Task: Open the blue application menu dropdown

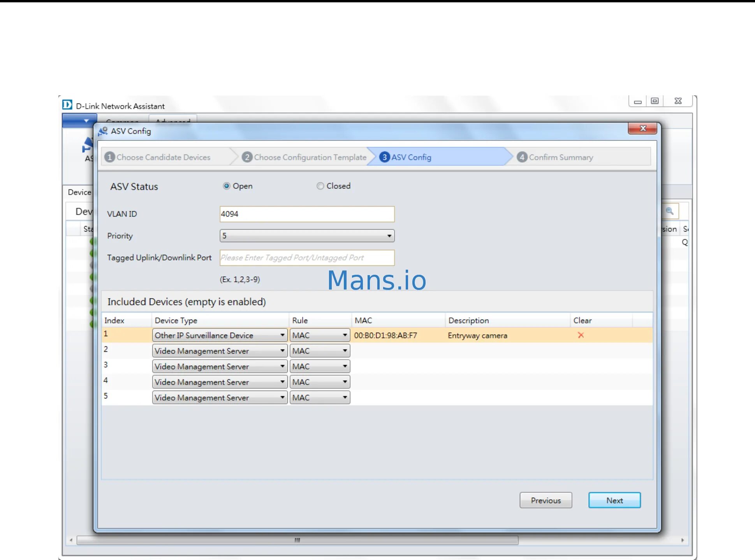Action: [x=79, y=121]
